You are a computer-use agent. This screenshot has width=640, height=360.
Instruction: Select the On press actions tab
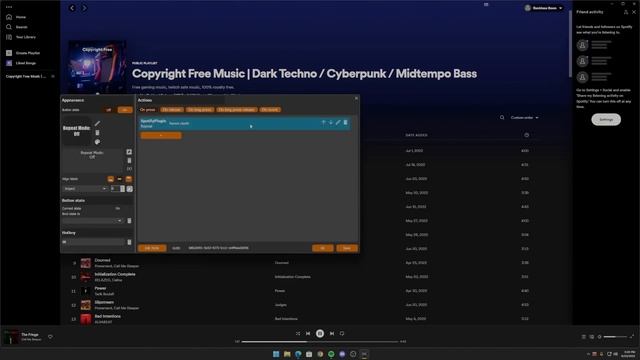click(147, 110)
